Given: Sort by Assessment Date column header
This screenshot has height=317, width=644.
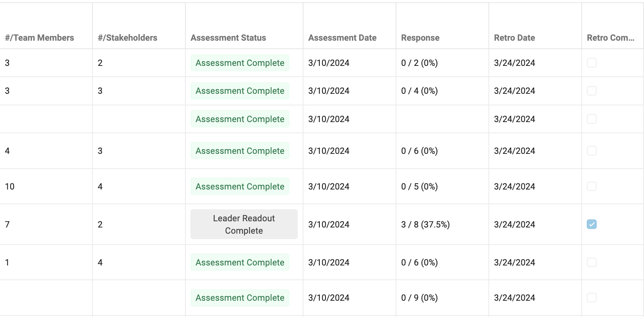Looking at the screenshot, I should (342, 38).
